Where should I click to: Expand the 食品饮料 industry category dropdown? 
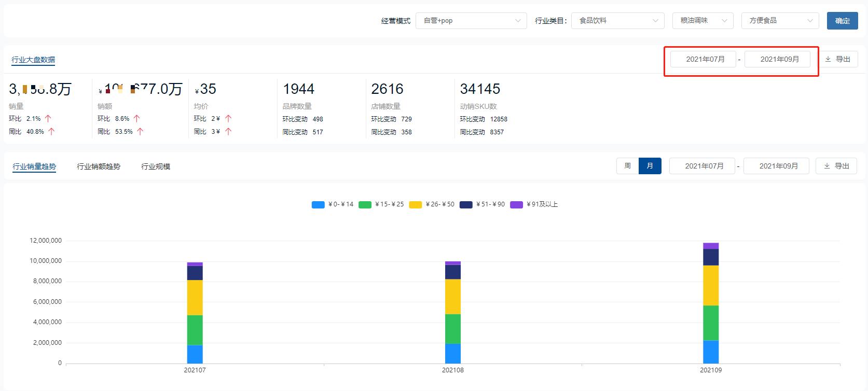(617, 21)
